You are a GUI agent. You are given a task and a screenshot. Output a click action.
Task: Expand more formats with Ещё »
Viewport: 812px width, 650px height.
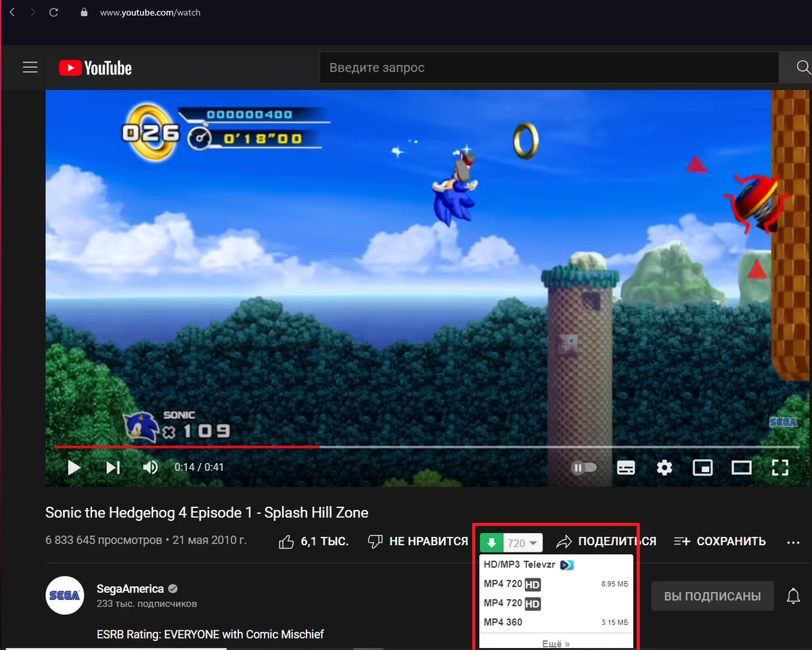[556, 643]
